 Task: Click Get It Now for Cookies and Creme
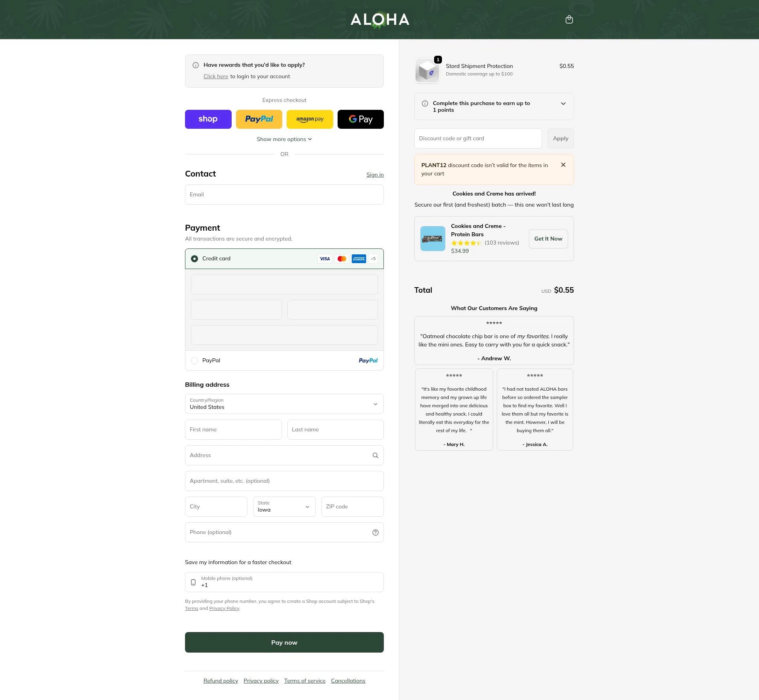(x=548, y=239)
